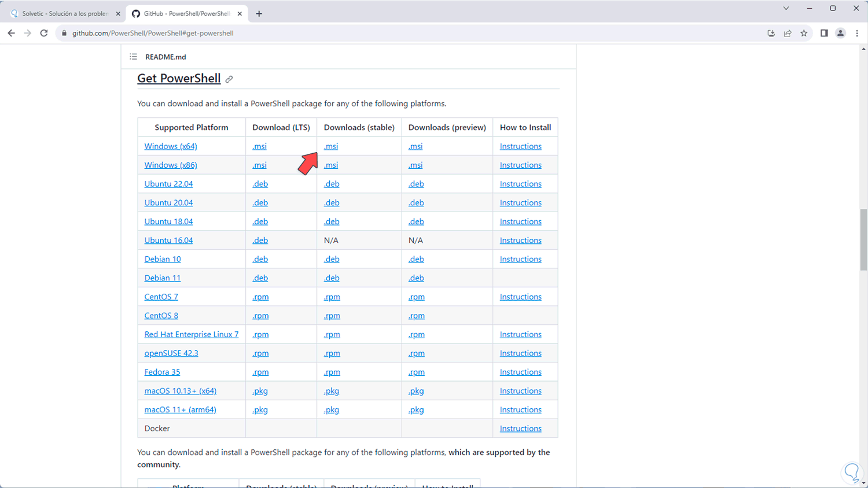Screen dimensions: 868x488
Task: Open the CentOS 7 platform link
Action: (161, 297)
